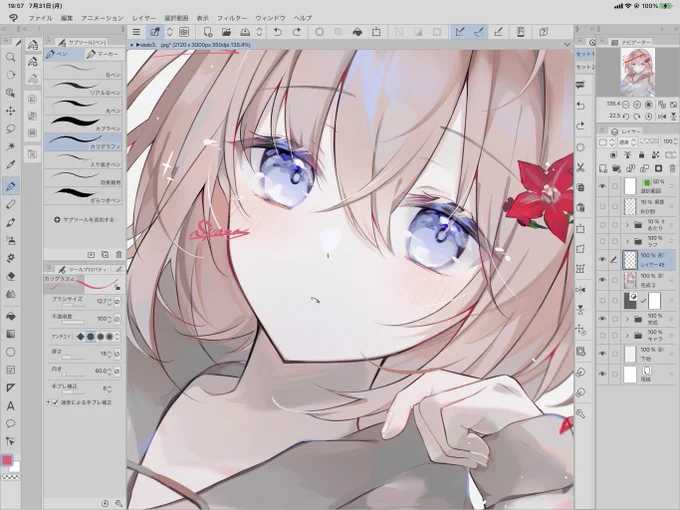This screenshot has width=680, height=510.
Task: Click the Lock layer icon
Action: pos(641,155)
